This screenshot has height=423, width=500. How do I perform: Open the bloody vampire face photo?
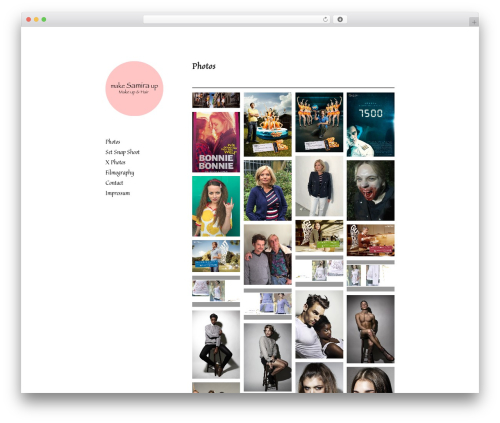tap(370, 190)
